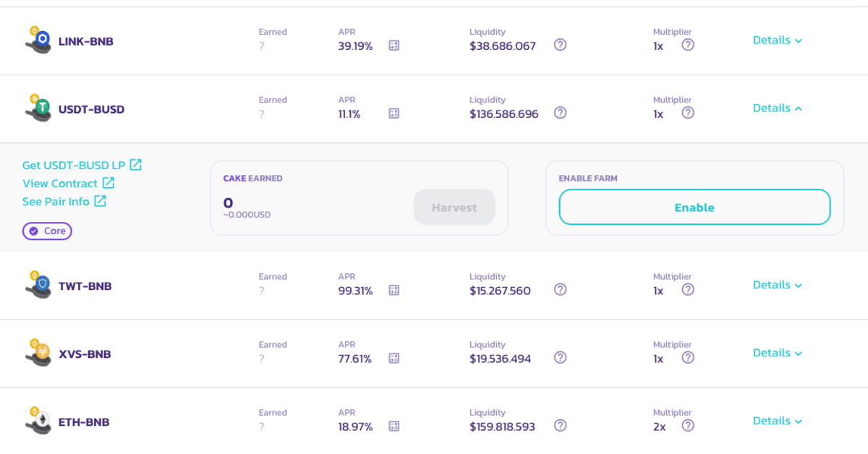Select the TWT-BNB farm name
Screen dimensions: 868x454
tap(85, 286)
